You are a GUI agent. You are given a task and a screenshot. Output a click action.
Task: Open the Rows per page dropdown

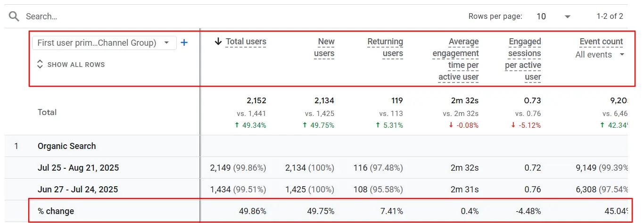[x=553, y=17]
